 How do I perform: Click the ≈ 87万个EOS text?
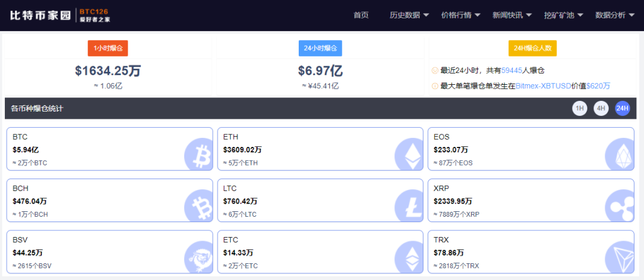(x=453, y=163)
